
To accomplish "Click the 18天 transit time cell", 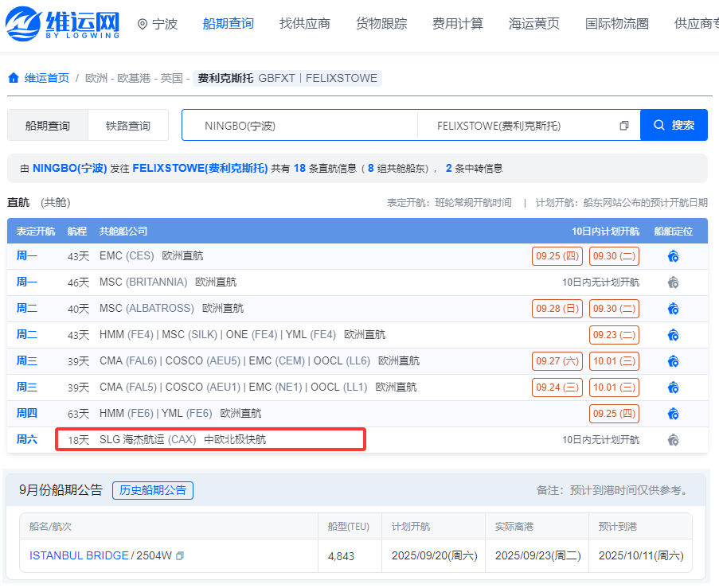I will [78, 440].
